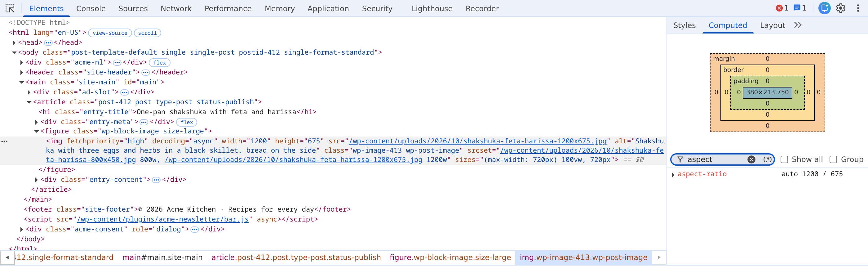
Task: Expand ellipsis in acme-nl div
Action: point(117,63)
